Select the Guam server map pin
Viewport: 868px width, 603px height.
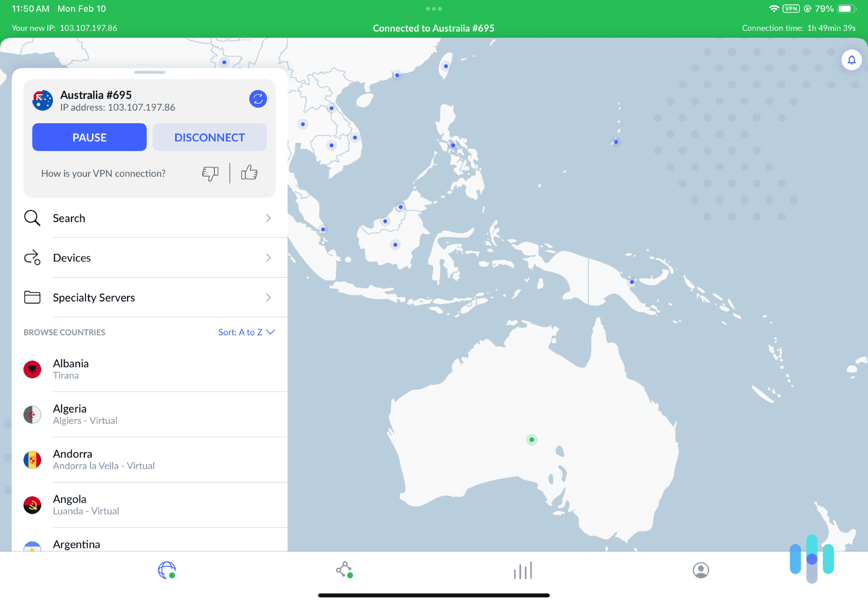point(616,142)
